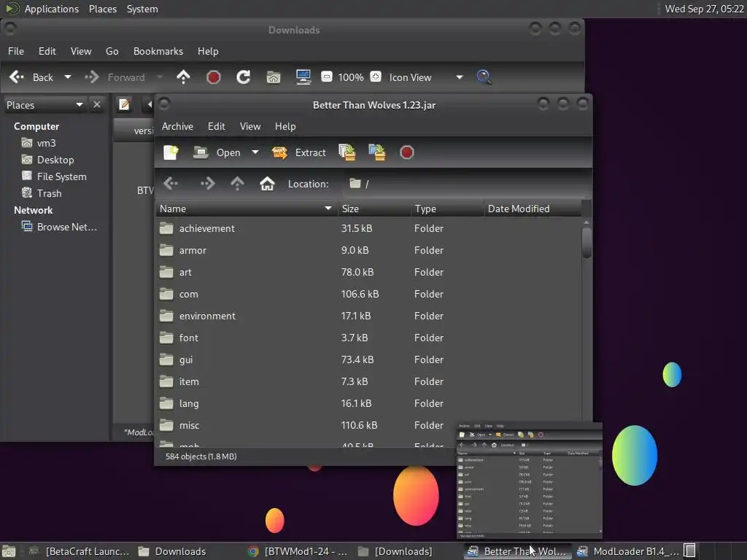Zoom out in Downloads file manager
Screen dimensions: 747x560
click(327, 77)
